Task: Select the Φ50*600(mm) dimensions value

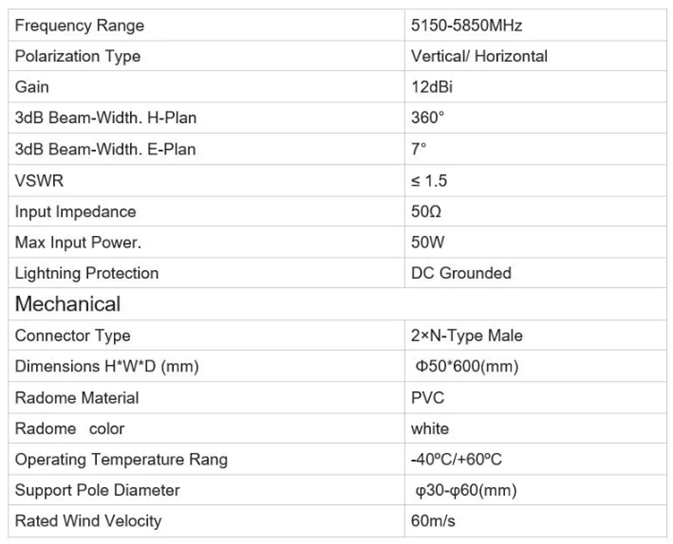Action: [467, 367]
